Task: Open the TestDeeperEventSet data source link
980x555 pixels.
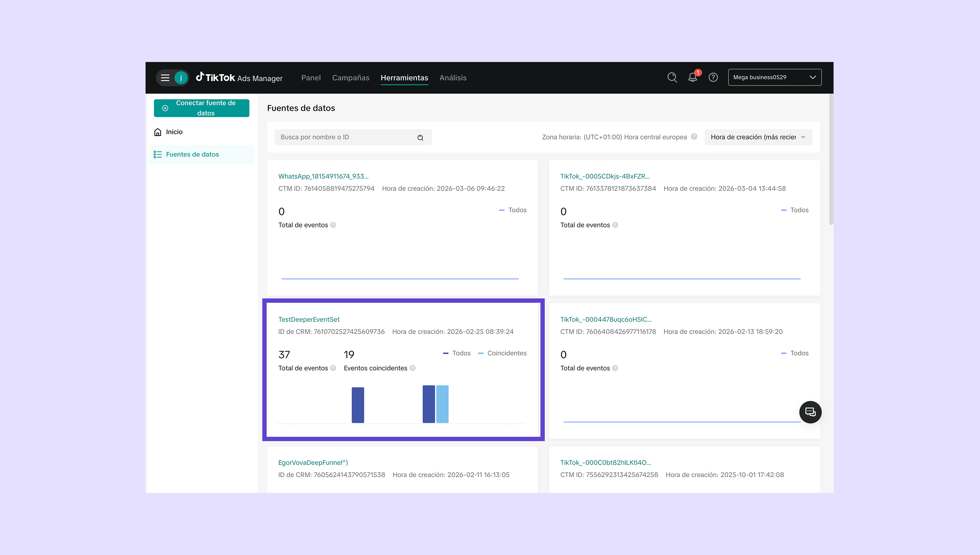Action: pyautogui.click(x=309, y=319)
